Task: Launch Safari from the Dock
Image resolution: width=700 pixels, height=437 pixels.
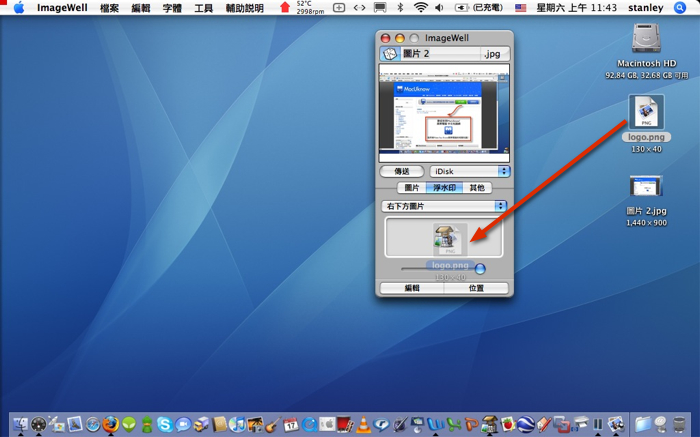Action: pos(93,424)
